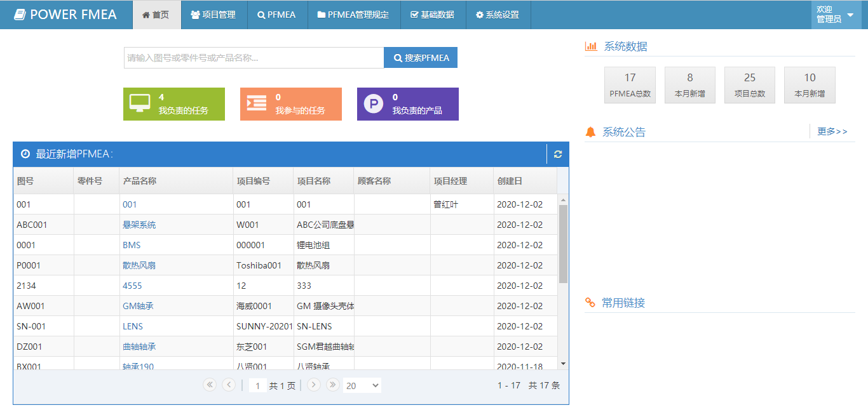Screen dimensions: 868x417
Task: Click the 搜索PFMEA button
Action: [x=421, y=58]
